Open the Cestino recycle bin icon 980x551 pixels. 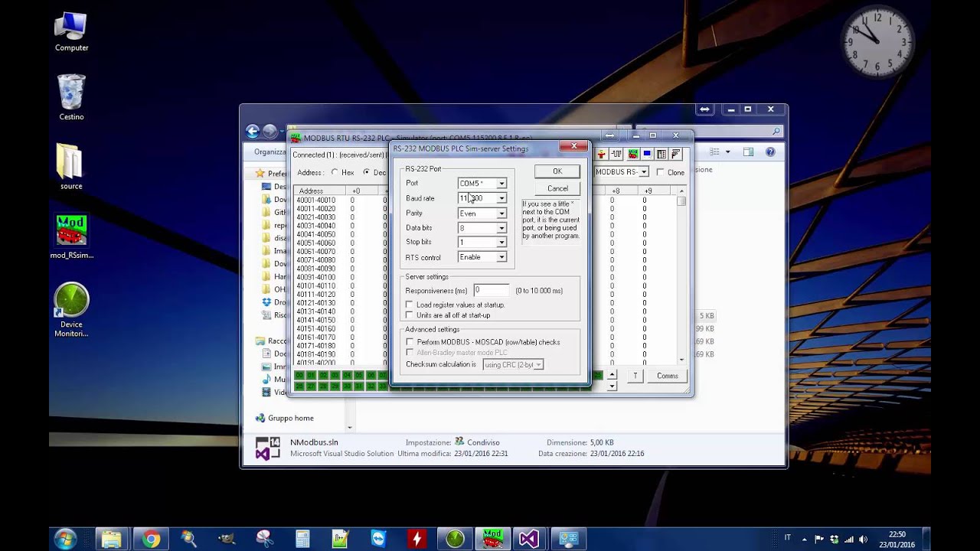71,98
